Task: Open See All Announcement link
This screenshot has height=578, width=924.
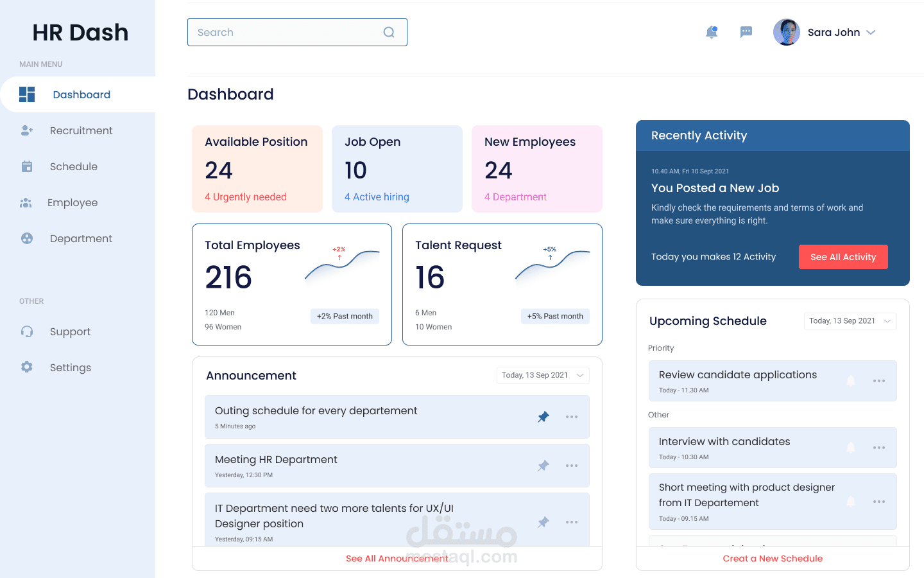Action: click(397, 558)
